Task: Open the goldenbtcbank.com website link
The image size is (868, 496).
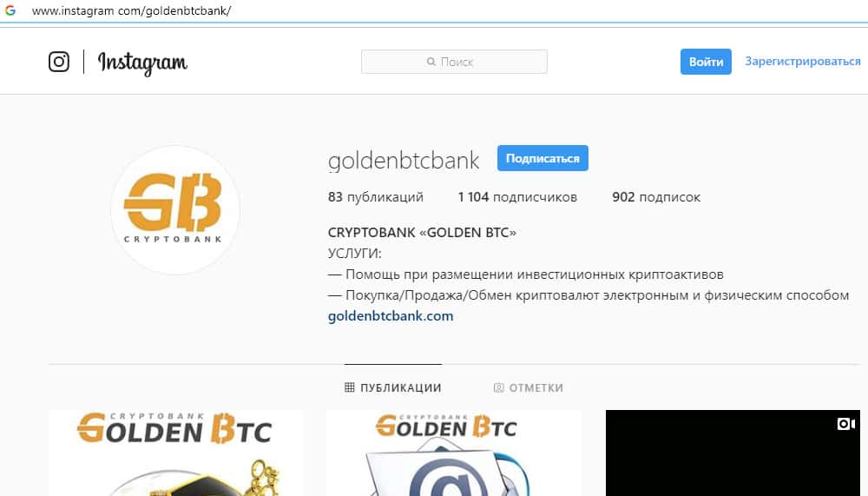Action: [391, 316]
